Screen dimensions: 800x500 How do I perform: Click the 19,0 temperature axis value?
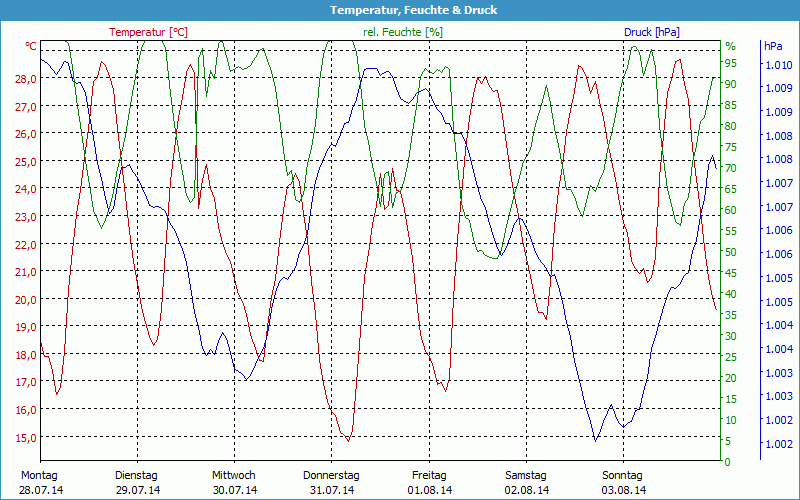tap(26, 327)
